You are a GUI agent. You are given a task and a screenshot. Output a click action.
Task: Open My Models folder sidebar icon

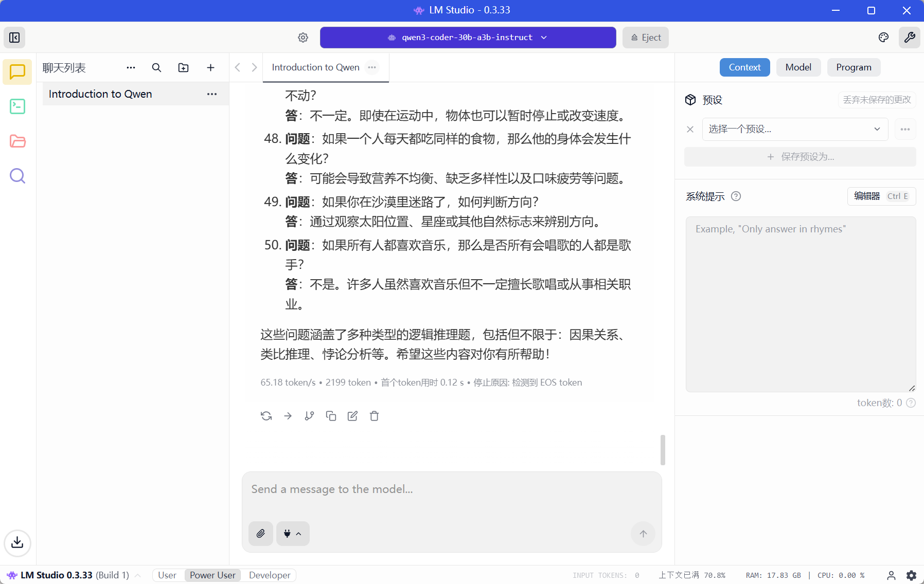pyautogui.click(x=17, y=141)
